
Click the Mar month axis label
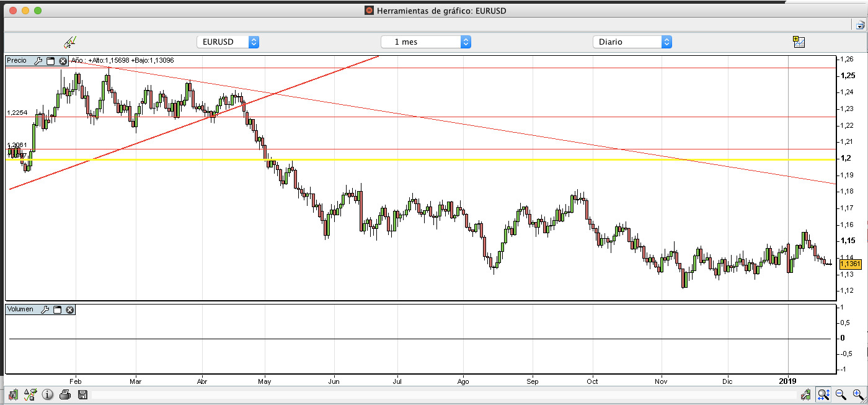click(x=136, y=381)
